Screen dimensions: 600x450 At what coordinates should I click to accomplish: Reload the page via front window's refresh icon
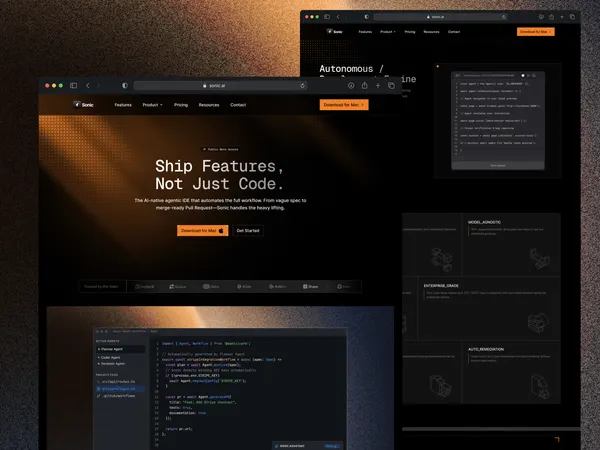tap(302, 86)
